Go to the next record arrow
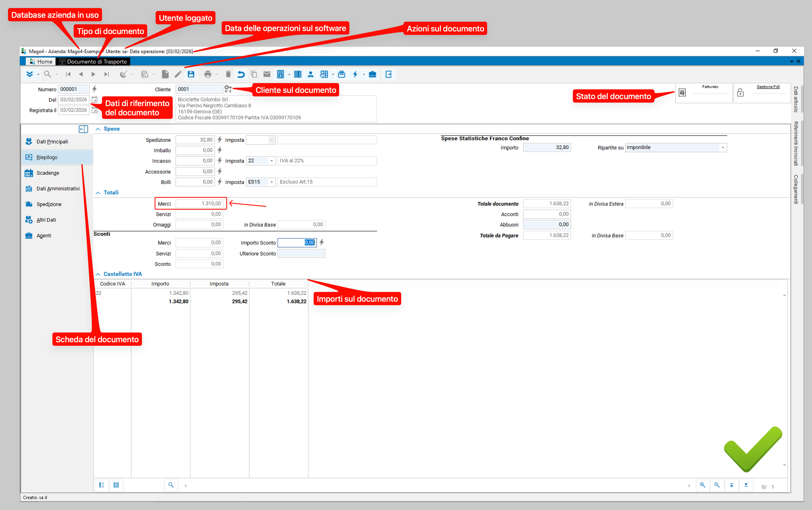Screen dimensions: 812x510 pyautogui.click(x=93, y=74)
